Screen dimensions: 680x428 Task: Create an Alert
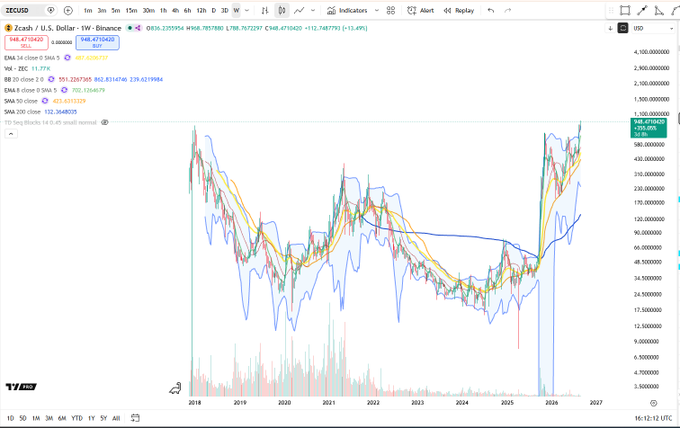point(421,10)
